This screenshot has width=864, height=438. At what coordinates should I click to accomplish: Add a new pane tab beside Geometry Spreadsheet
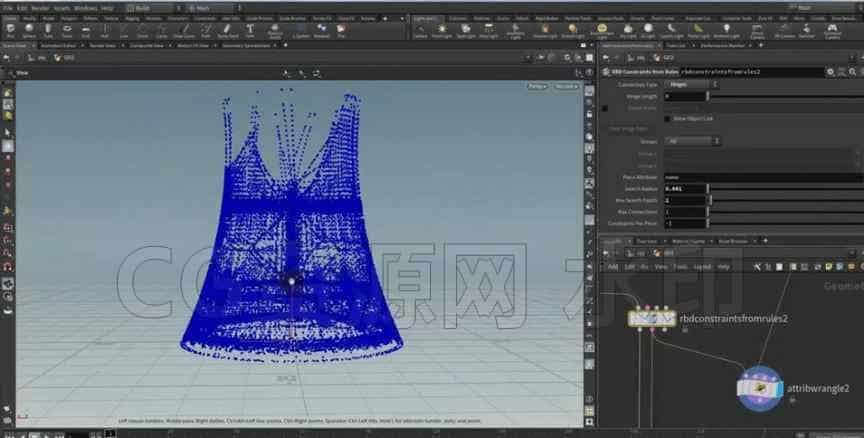pyautogui.click(x=285, y=46)
